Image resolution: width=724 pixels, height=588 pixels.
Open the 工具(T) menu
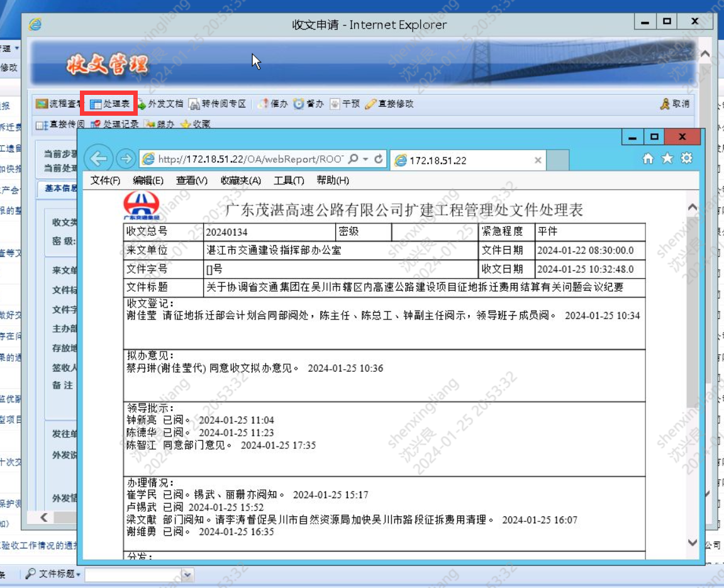pyautogui.click(x=289, y=180)
